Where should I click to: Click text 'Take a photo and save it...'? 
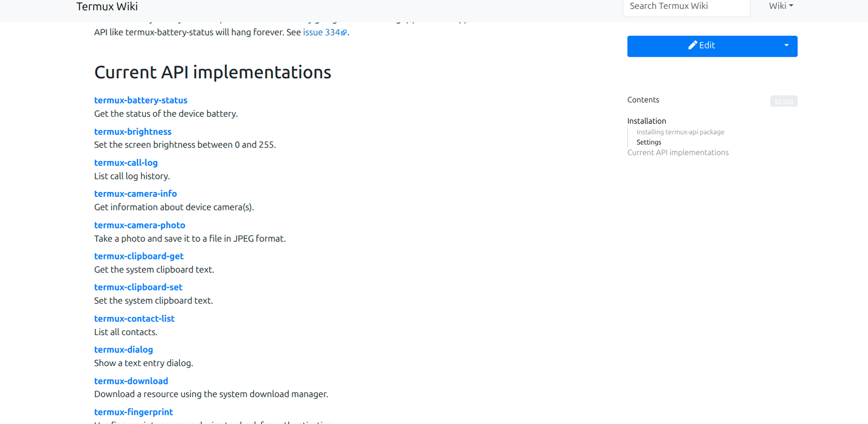(x=189, y=238)
